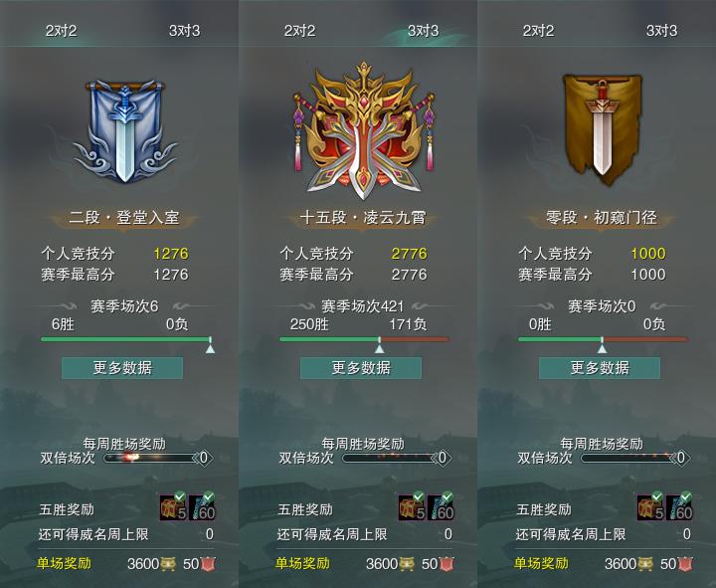Click the 十五段·凌云九霄 rank title banner
Screen dimensions: 716x588
[x=363, y=218]
